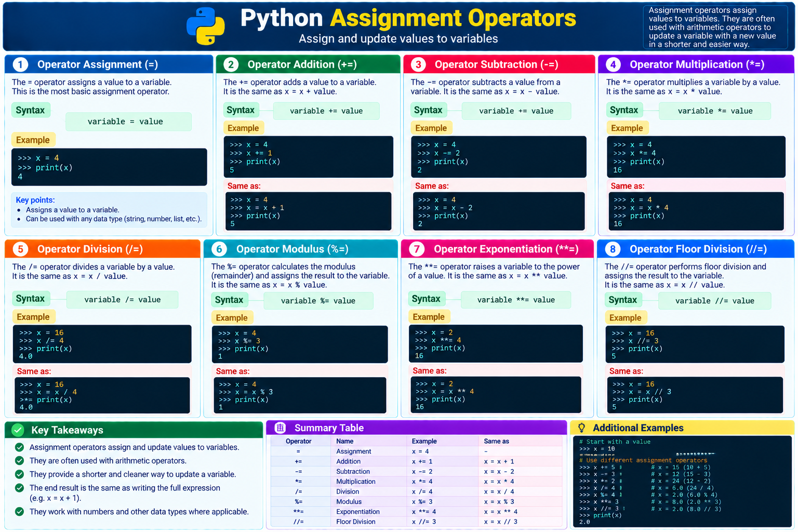Click the number 7 badge beside Operator Exponentiation
This screenshot has height=532, width=798.
tap(417, 249)
